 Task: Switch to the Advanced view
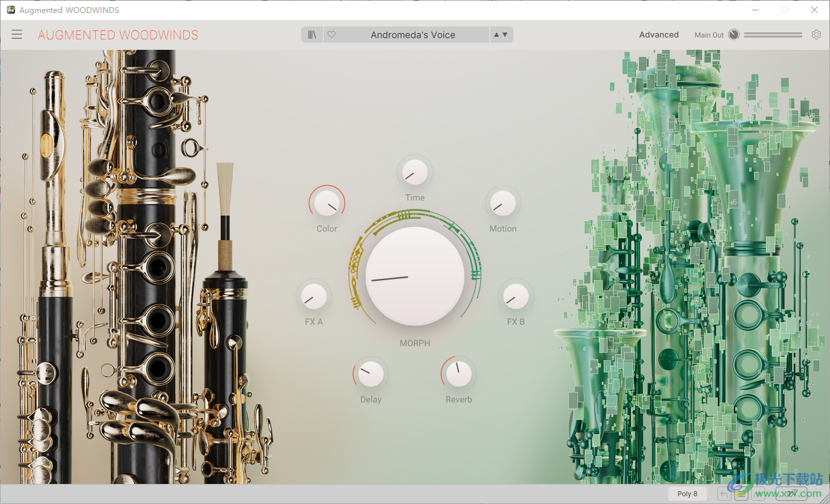point(659,34)
